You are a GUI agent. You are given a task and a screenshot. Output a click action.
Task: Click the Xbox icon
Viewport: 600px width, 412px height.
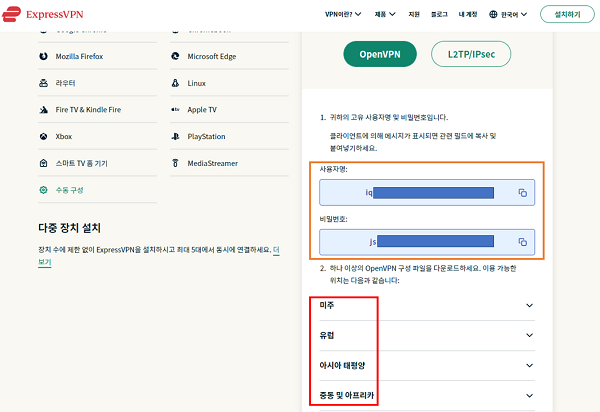[44, 137]
